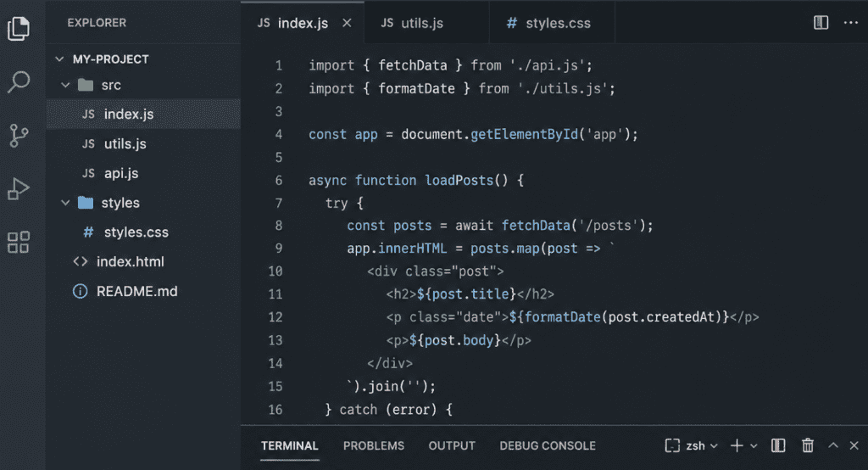Open the launch profile dropdown arrow
The image size is (868, 470).
754,445
